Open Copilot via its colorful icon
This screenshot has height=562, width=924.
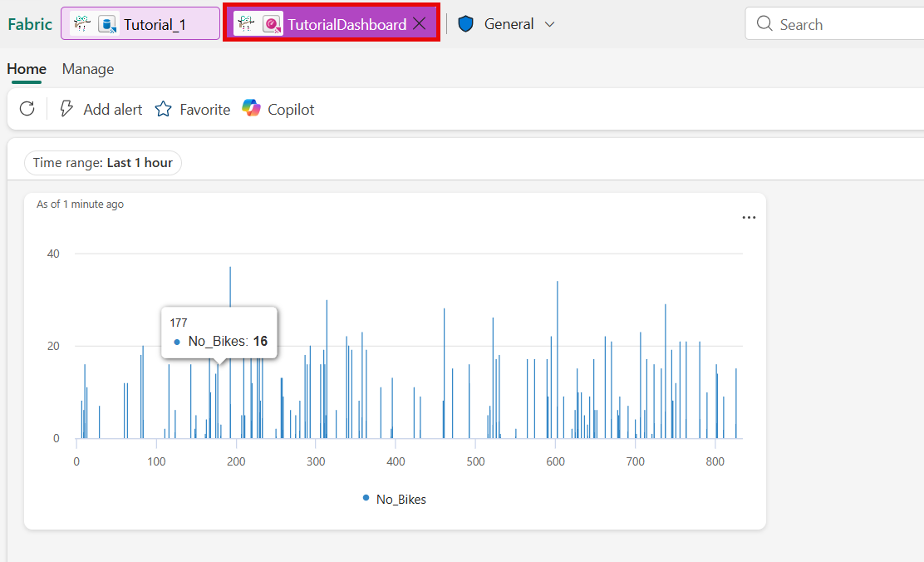pyautogui.click(x=251, y=109)
